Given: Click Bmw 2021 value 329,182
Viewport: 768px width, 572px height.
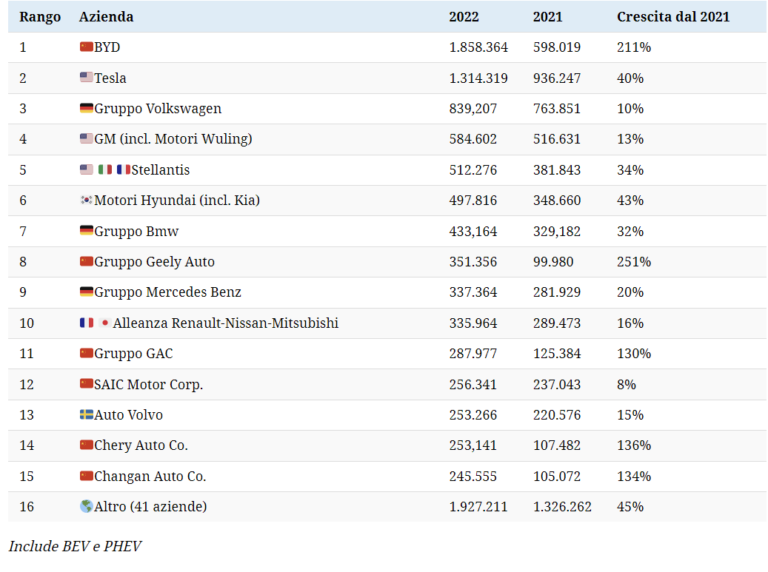Looking at the screenshot, I should (x=557, y=231).
